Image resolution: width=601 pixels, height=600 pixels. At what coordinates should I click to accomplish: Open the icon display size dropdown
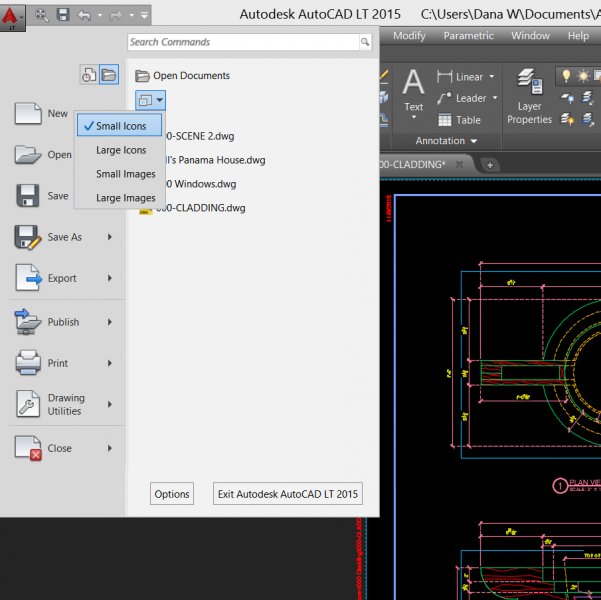point(150,100)
